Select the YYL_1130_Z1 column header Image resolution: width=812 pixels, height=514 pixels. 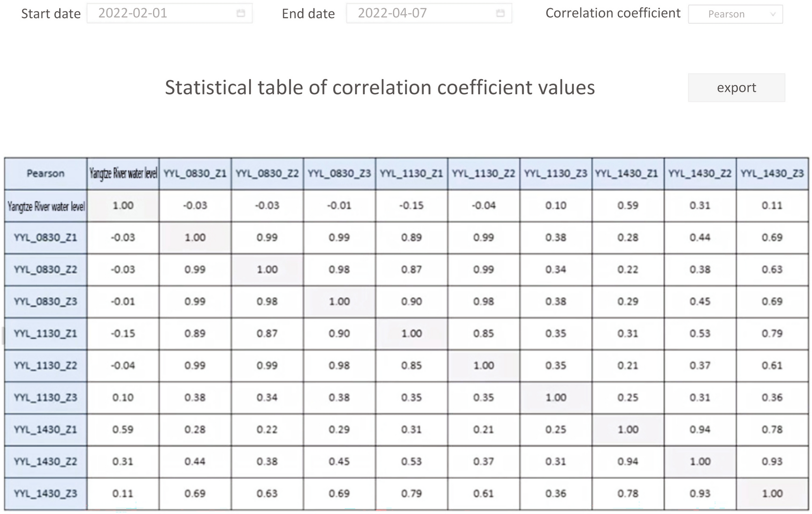click(411, 174)
